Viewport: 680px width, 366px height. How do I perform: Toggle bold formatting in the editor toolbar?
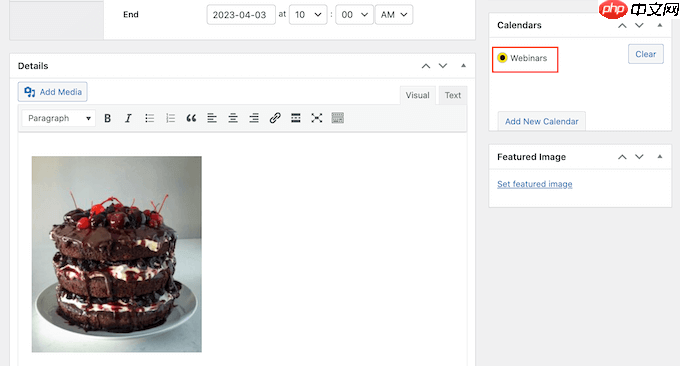click(x=108, y=118)
